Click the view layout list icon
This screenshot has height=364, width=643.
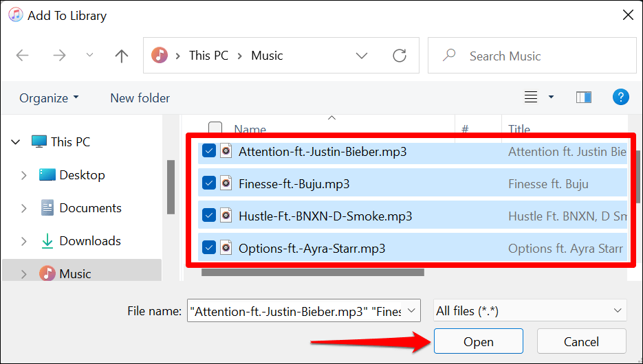pos(531,98)
